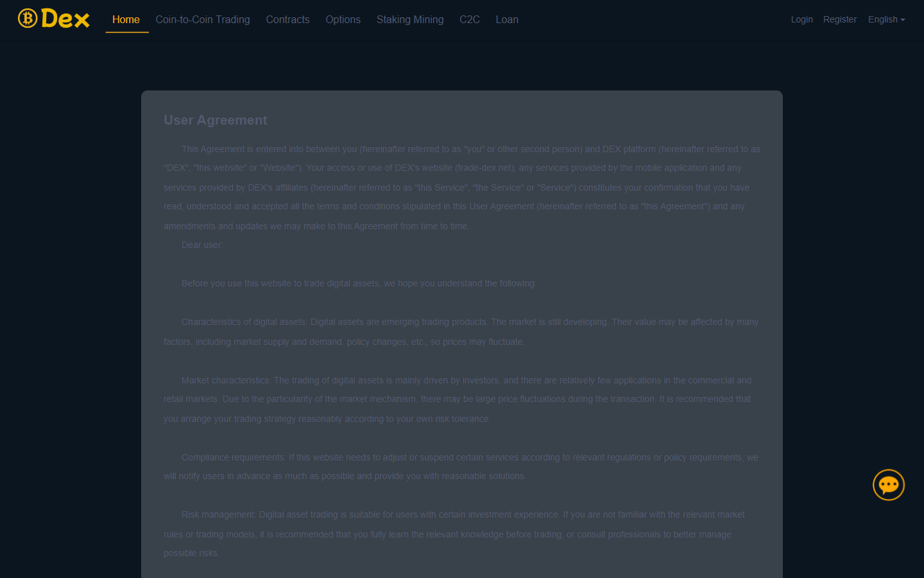Expand the English language dropdown
Viewport: 924px width, 578px height.
tap(887, 19)
